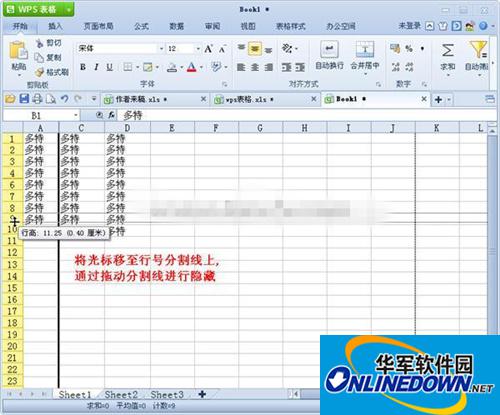Click the save floppy disk icon
The width and height of the screenshot is (500, 415).
(x=24, y=99)
